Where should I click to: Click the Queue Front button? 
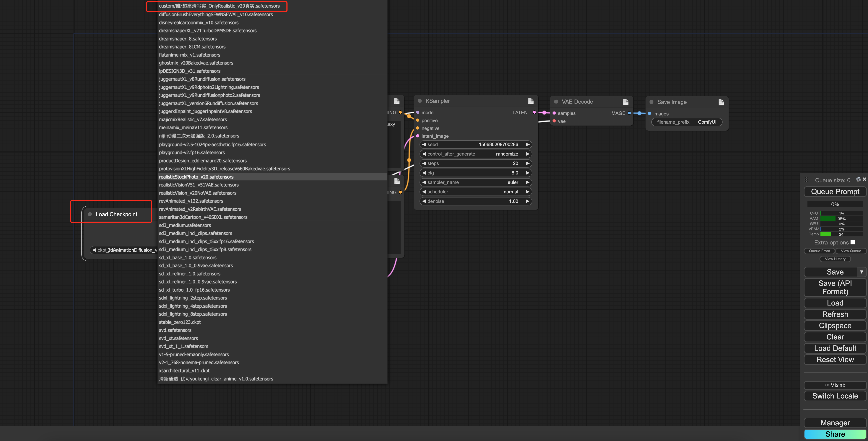(819, 251)
